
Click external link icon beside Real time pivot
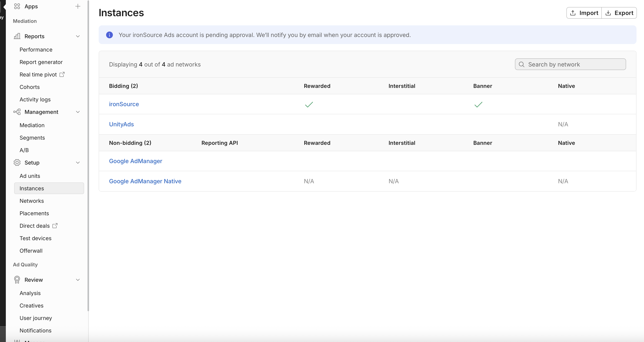[x=62, y=74]
